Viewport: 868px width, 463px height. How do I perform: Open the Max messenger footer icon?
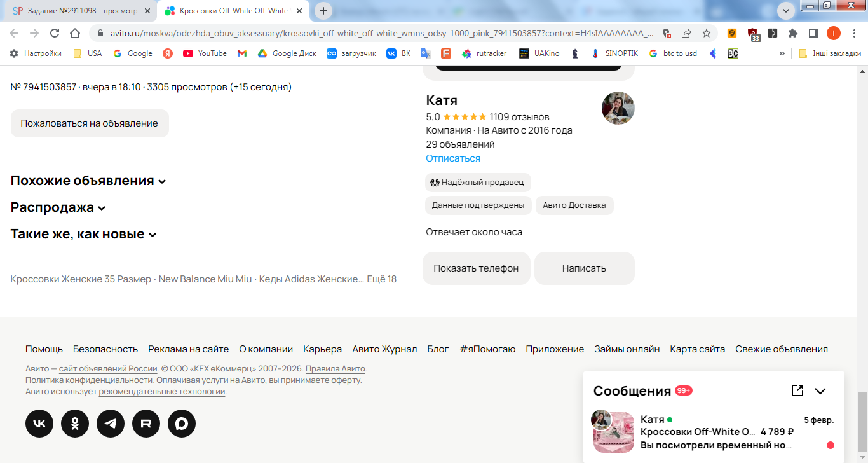[182, 424]
